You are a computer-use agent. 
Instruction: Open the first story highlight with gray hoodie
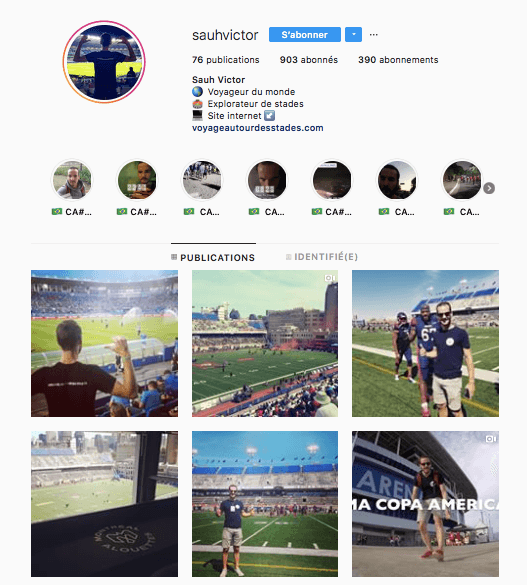pos(72,180)
